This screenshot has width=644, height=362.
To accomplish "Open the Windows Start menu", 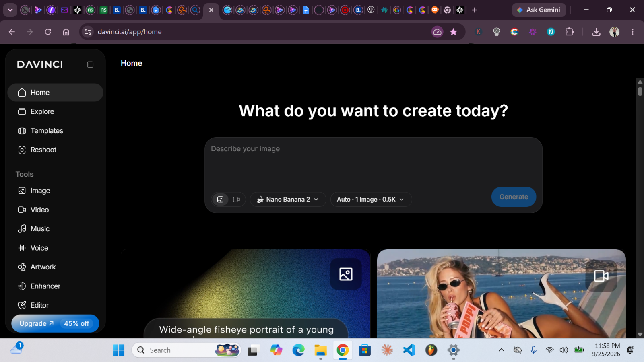I will (118, 350).
